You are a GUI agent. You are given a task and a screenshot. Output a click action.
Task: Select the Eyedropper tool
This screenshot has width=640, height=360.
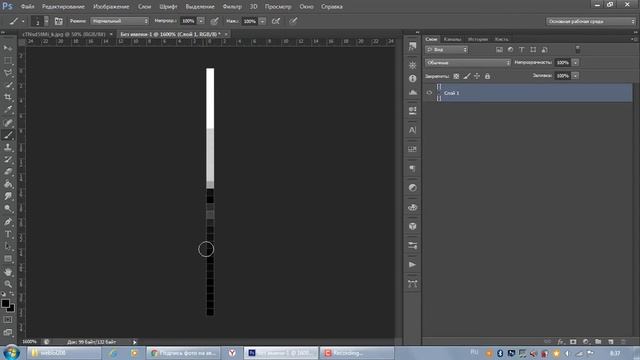coord(8,109)
